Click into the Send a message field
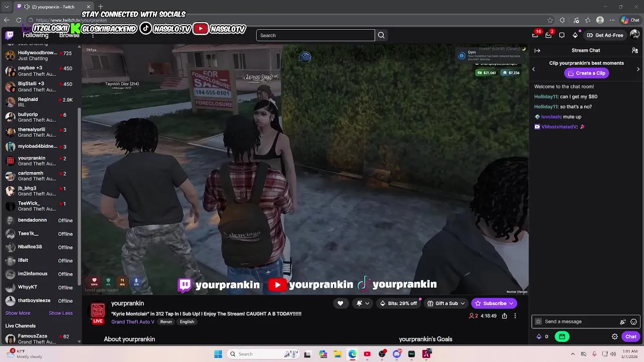The width and height of the screenshot is (644, 362). pyautogui.click(x=586, y=322)
